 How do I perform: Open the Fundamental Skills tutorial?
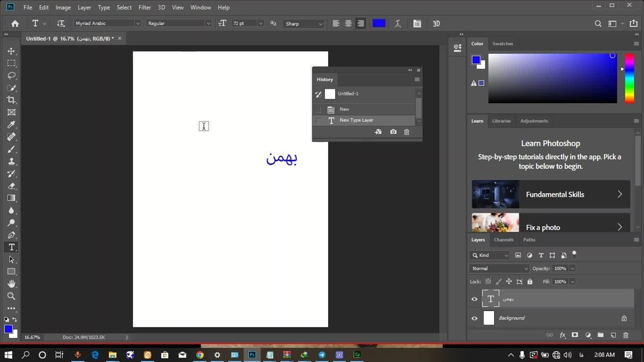(550, 195)
